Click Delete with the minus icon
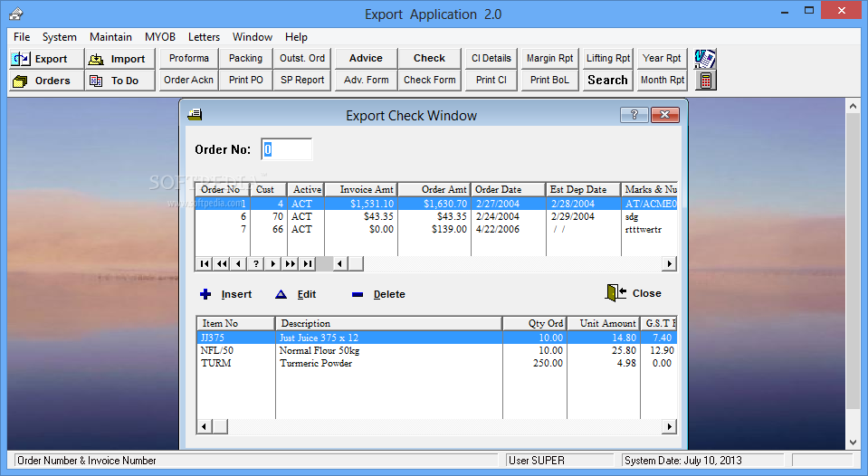This screenshot has height=476, width=868. pos(378,294)
